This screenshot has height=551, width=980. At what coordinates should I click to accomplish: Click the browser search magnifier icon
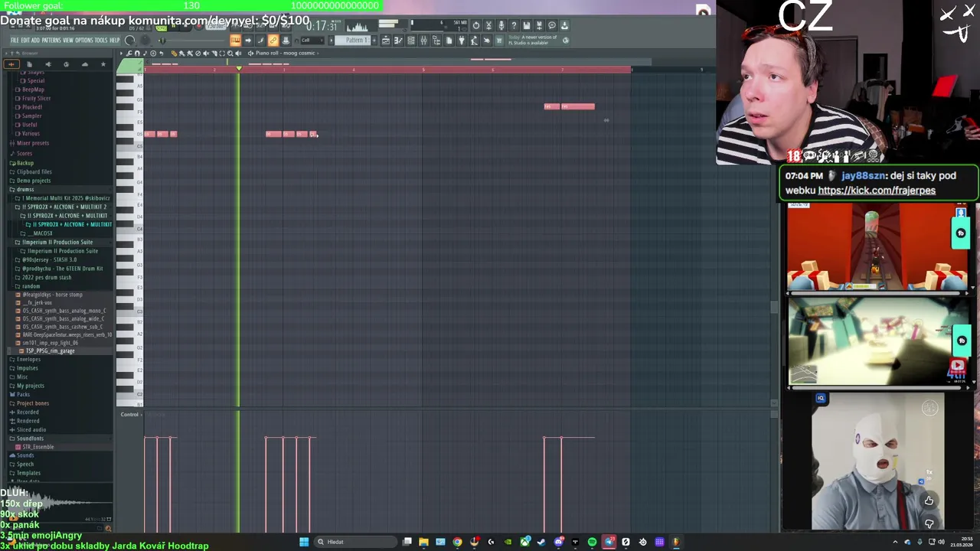point(108,529)
